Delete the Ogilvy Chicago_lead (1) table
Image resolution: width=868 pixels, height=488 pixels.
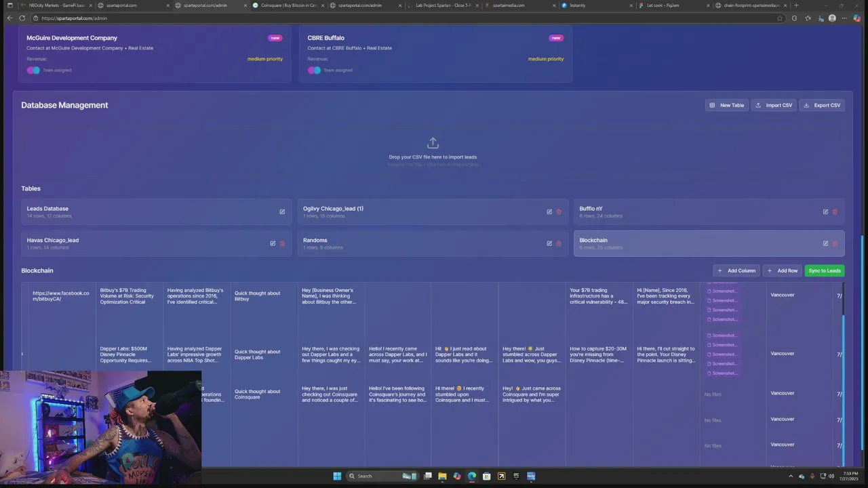click(x=559, y=211)
